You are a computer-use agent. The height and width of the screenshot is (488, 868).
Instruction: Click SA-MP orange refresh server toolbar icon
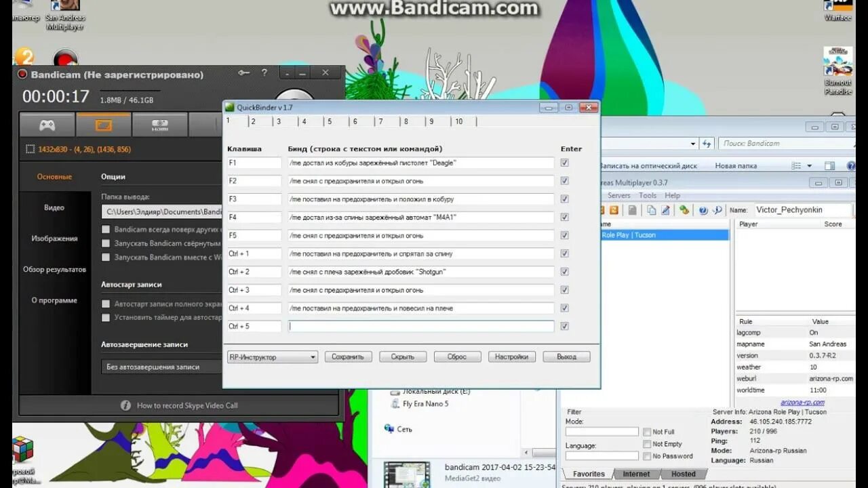pyautogui.click(x=614, y=210)
